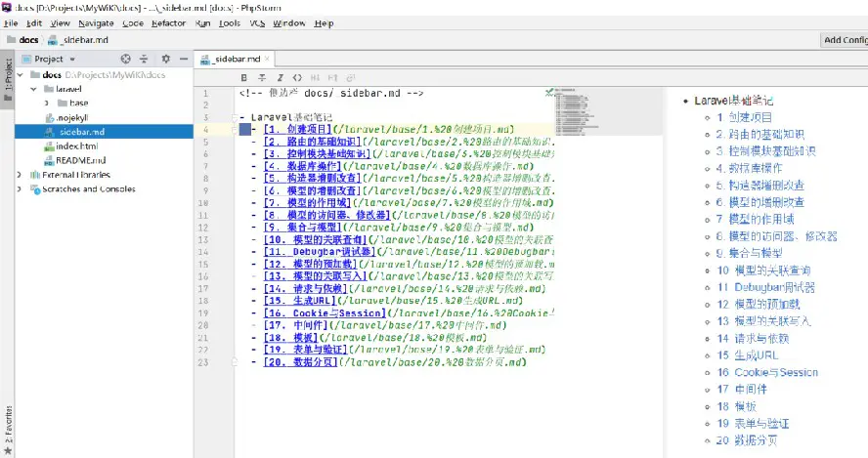The height and width of the screenshot is (458, 868).
Task: Close the _sidebar.md editor tab
Action: click(x=267, y=59)
